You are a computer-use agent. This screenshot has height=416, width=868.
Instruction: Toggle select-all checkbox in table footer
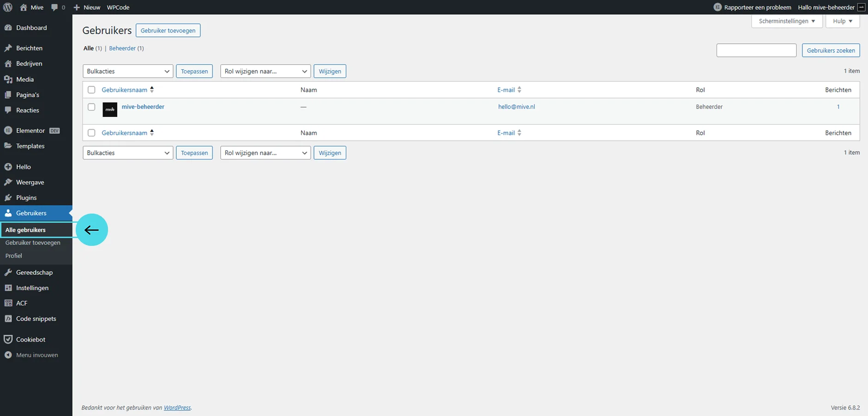[91, 133]
